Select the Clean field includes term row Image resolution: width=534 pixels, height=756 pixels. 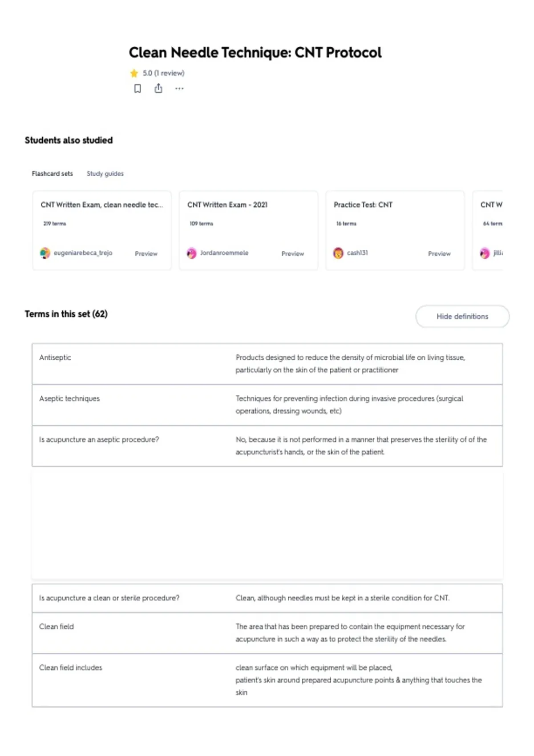[267, 680]
